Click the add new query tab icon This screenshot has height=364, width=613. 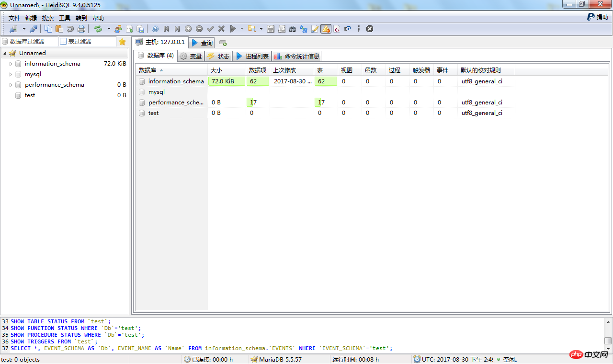(x=223, y=43)
